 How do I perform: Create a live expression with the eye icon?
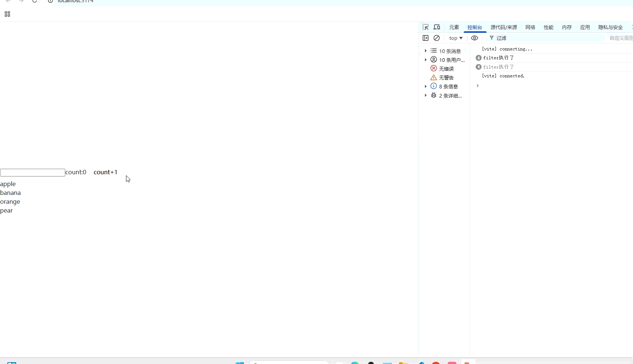[475, 38]
